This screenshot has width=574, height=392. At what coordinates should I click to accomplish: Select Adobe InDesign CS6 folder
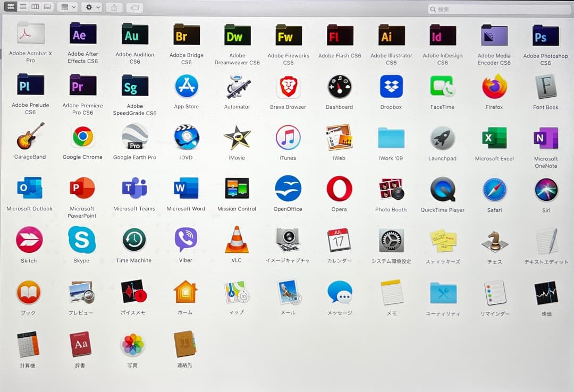[443, 36]
